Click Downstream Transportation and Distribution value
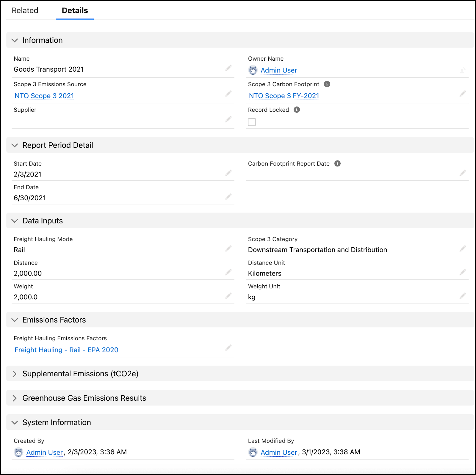 click(x=317, y=250)
